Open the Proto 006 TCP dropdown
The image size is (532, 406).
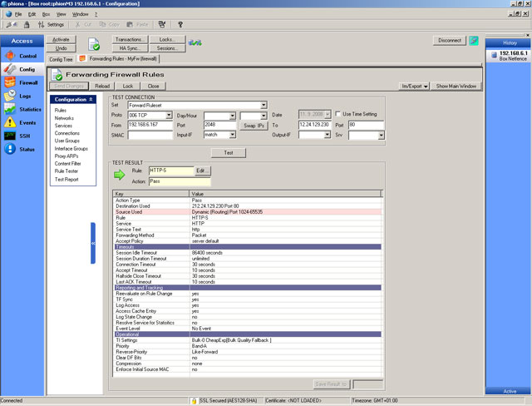(x=169, y=115)
